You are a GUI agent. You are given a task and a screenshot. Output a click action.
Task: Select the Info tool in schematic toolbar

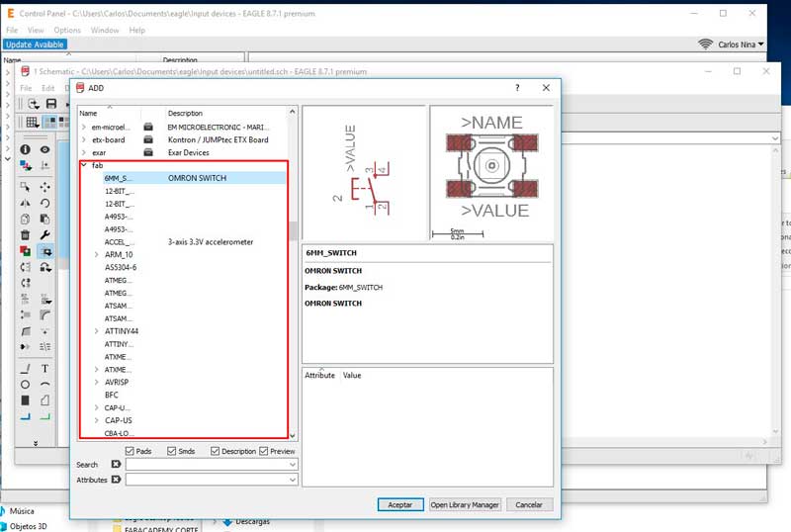point(25,149)
